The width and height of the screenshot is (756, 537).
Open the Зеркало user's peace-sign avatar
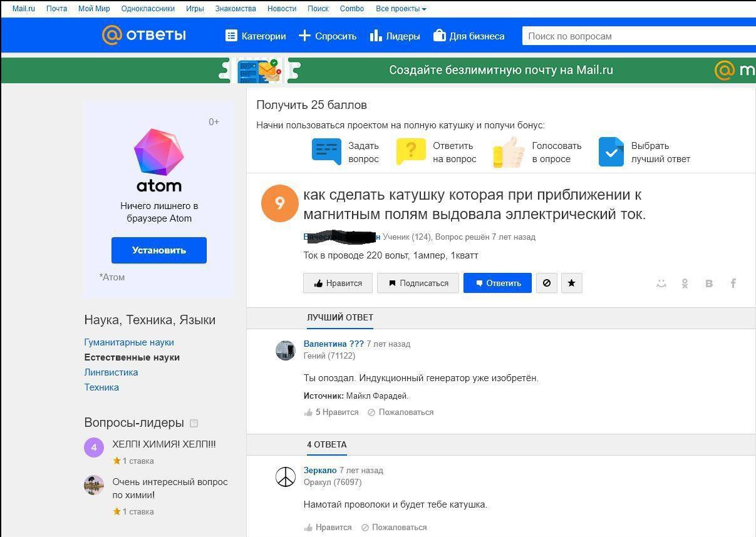coord(286,477)
